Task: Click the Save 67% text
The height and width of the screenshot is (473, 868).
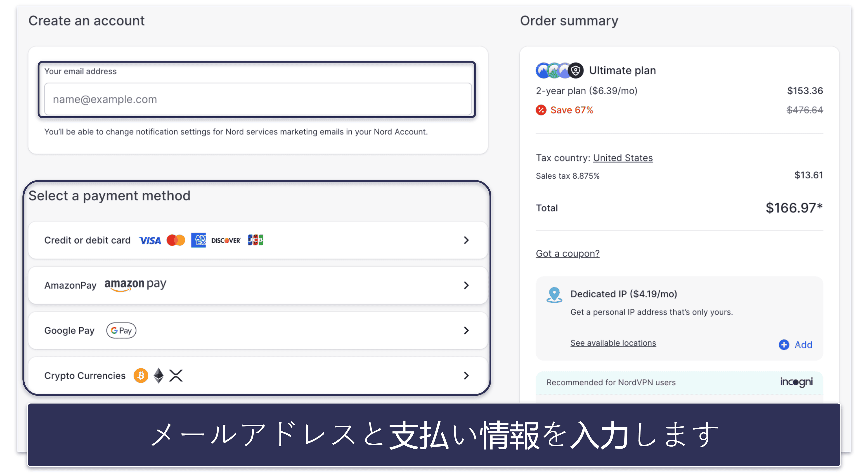Action: pos(572,110)
